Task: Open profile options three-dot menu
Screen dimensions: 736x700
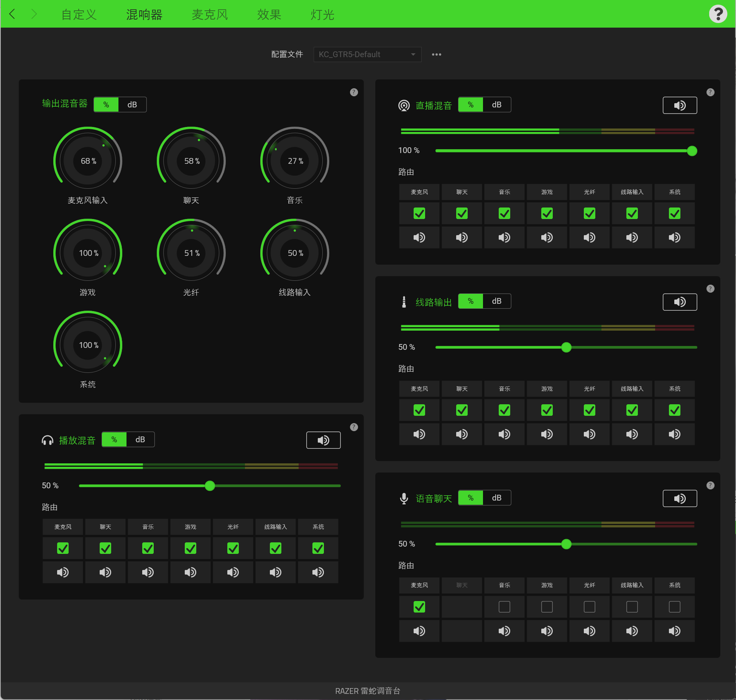Action: 436,54
